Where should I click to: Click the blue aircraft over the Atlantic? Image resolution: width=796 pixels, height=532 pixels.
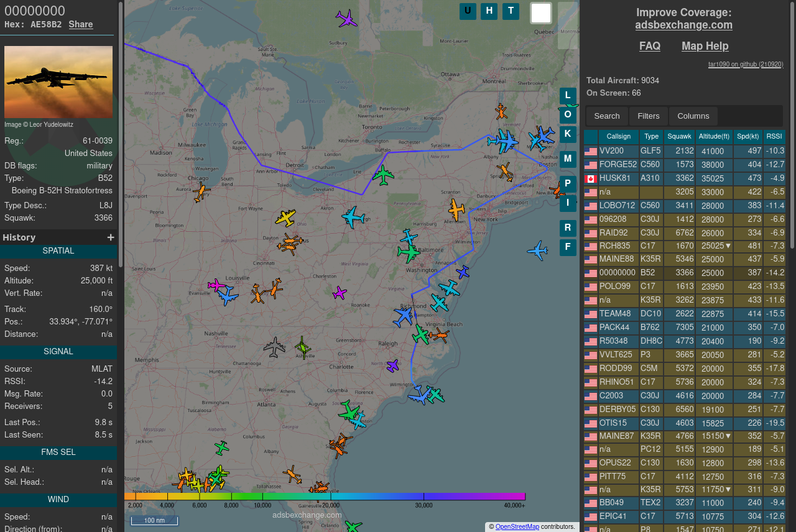[x=537, y=250]
